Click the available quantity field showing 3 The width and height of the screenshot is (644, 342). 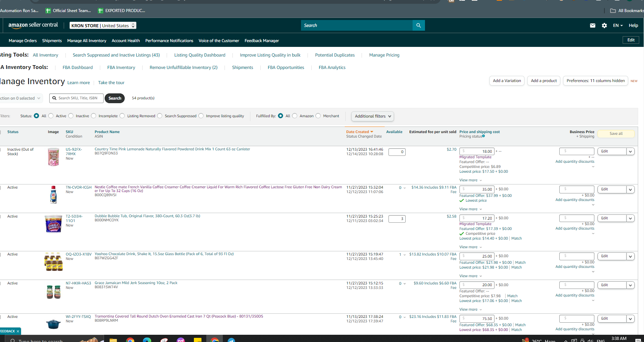tap(397, 219)
